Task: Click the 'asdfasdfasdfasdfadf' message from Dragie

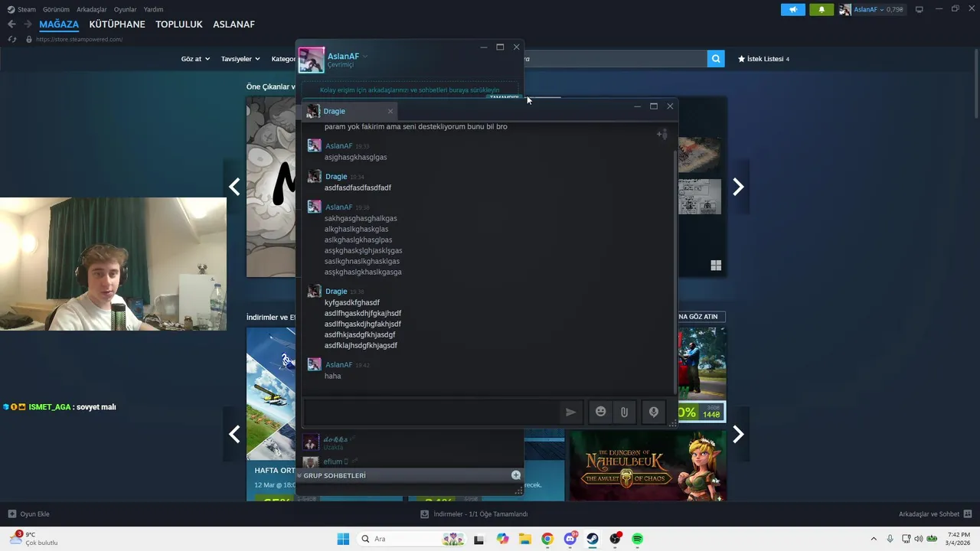Action: click(358, 187)
